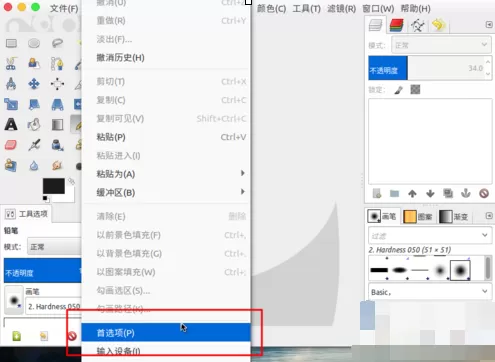The image size is (495, 362).
Task: Choose 粘贴(P) menu entry
Action: pos(166,137)
